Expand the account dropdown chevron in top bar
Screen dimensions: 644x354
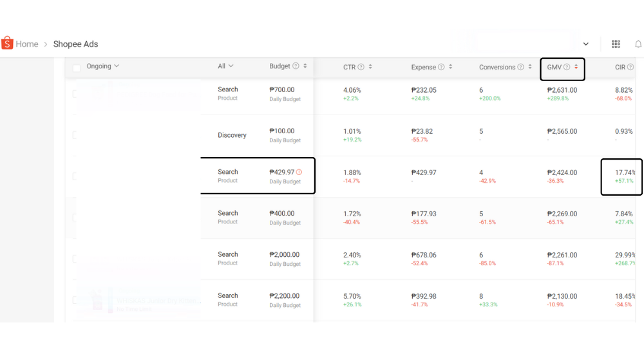pos(586,44)
